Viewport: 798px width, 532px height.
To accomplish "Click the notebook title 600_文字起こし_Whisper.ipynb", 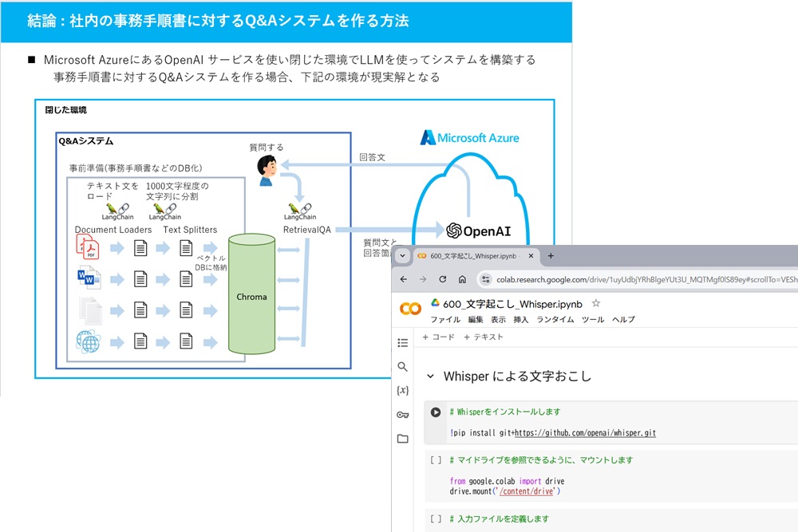I will click(512, 304).
